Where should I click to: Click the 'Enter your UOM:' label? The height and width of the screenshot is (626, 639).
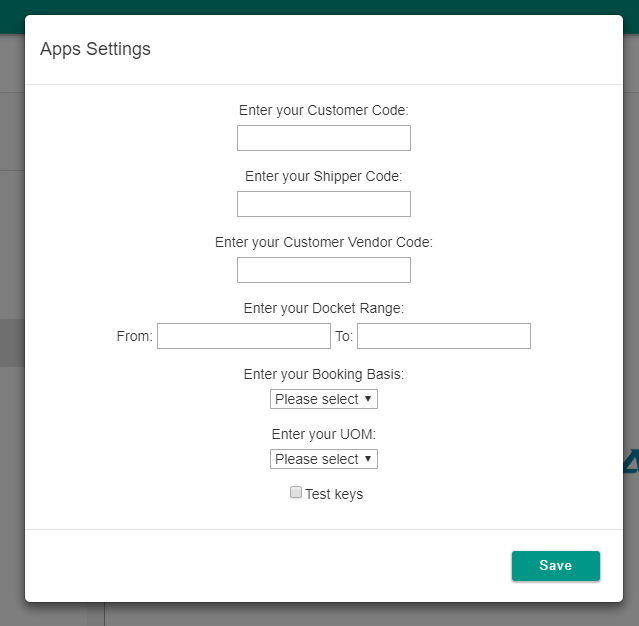pyautogui.click(x=324, y=434)
